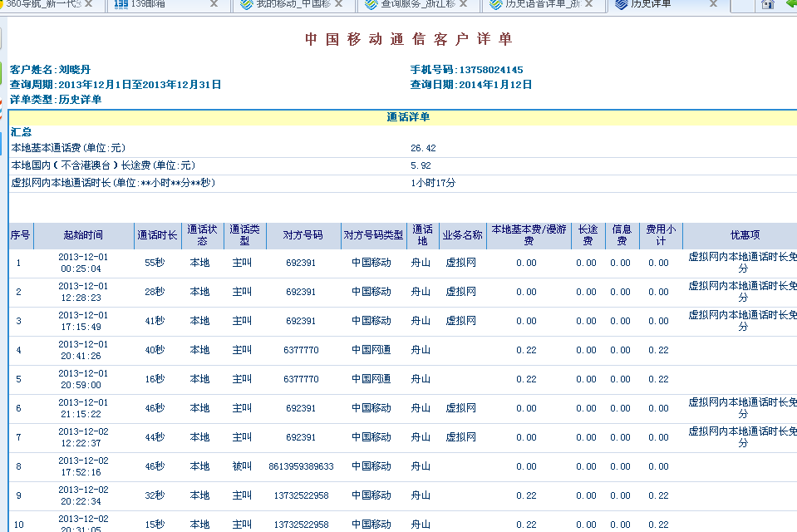This screenshot has width=797, height=532.
Task: Click the 通话详单 section title bar
Action: click(408, 118)
